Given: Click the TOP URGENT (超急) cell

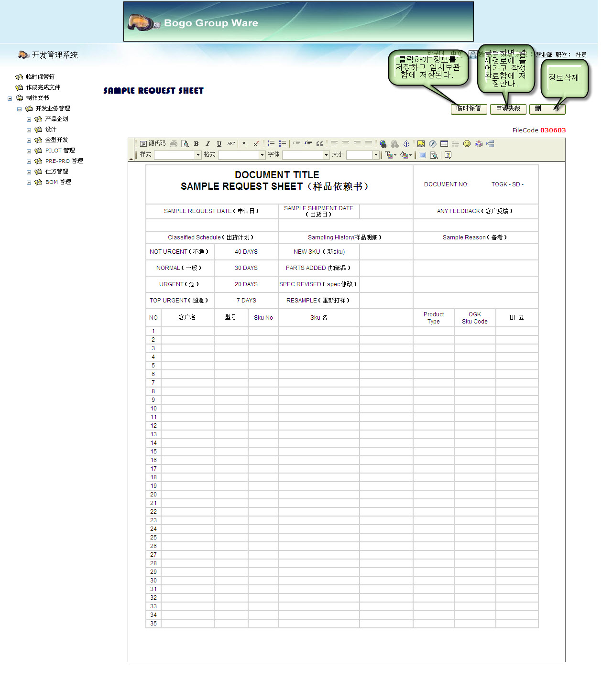Looking at the screenshot, I should [180, 301].
